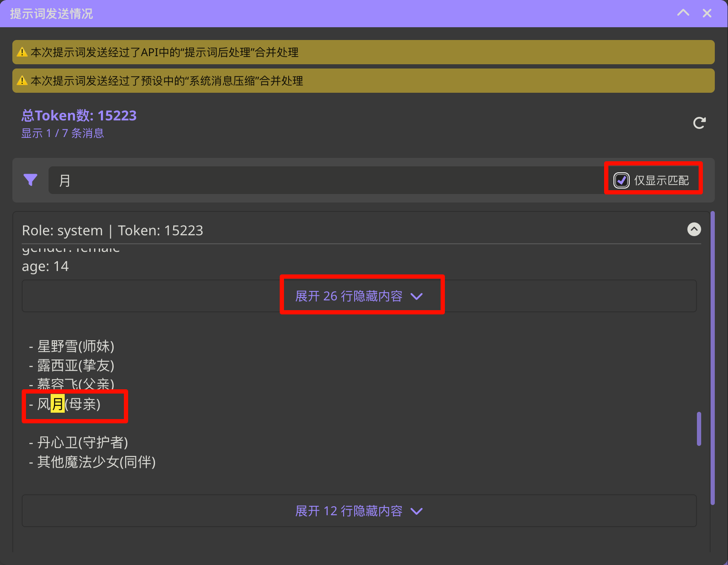This screenshot has width=728, height=565.
Task: Click the Role: system message header
Action: [112, 230]
